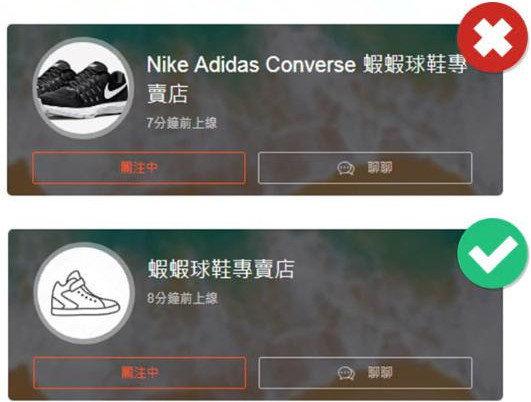
Task: Click chat bubble icon in Nike Adidas shop card
Action: tap(346, 168)
